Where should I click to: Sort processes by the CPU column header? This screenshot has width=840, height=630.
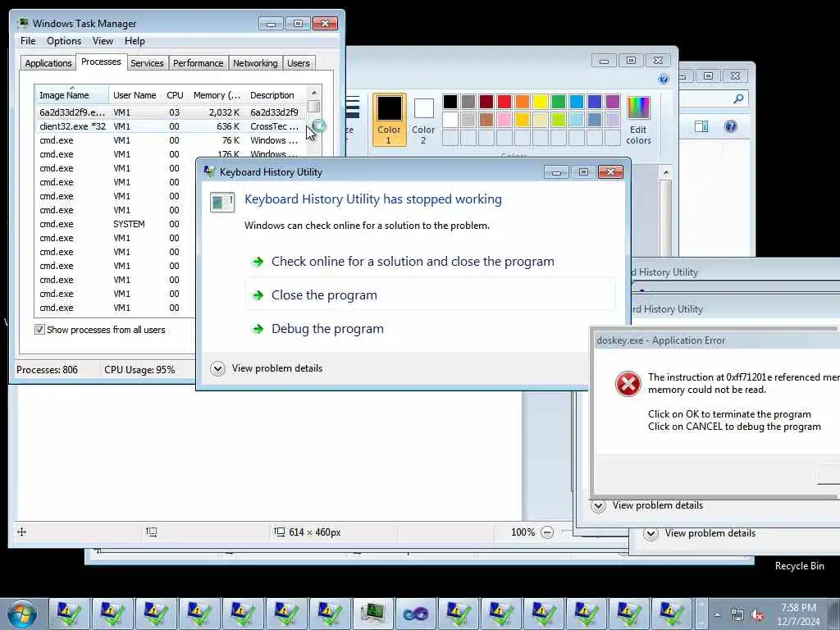coord(175,95)
